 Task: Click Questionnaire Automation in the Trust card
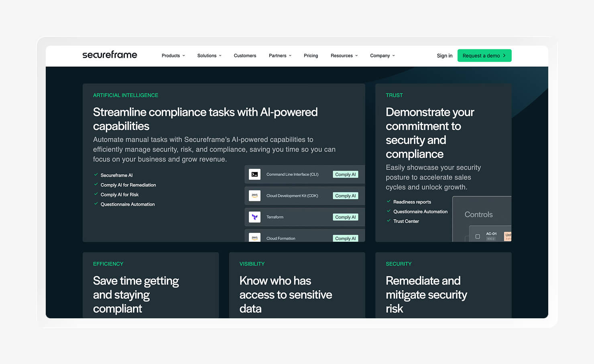[x=420, y=211]
